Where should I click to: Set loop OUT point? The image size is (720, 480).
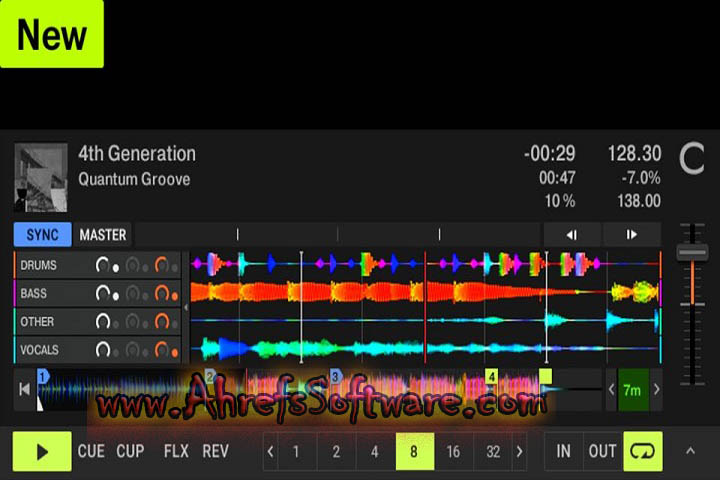(602, 451)
